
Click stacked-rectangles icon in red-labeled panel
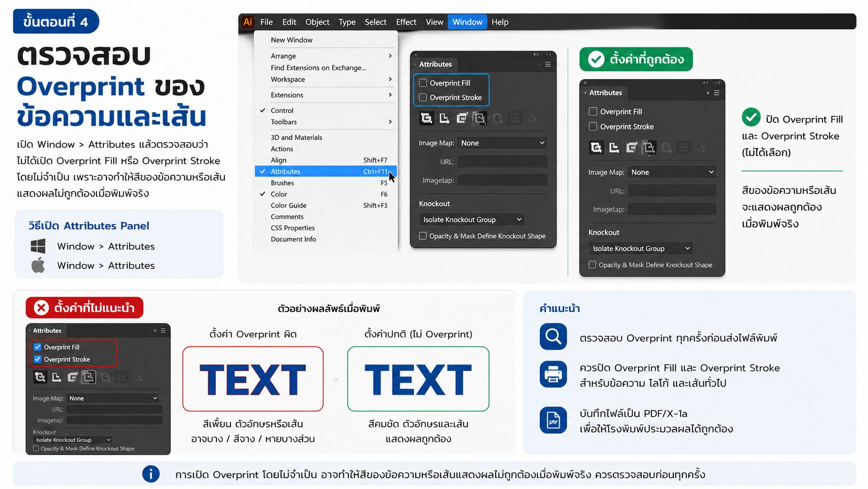tap(73, 377)
